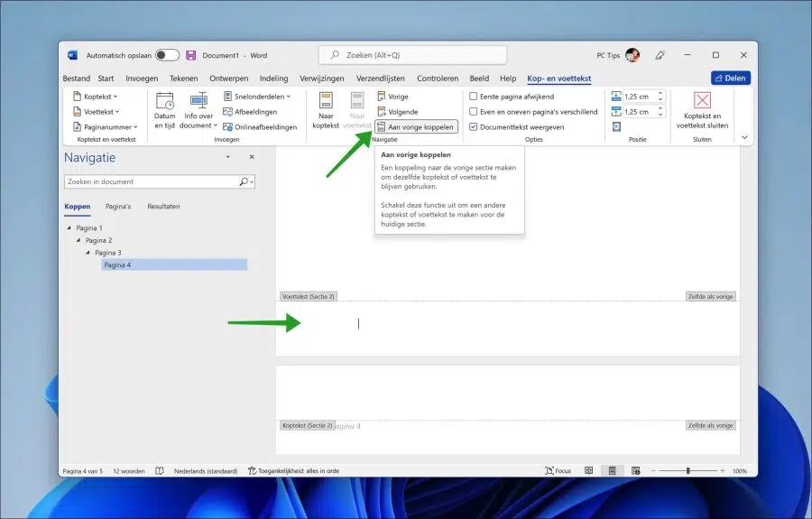The height and width of the screenshot is (519, 812).
Task: Switch to Indeling tab
Action: point(273,79)
